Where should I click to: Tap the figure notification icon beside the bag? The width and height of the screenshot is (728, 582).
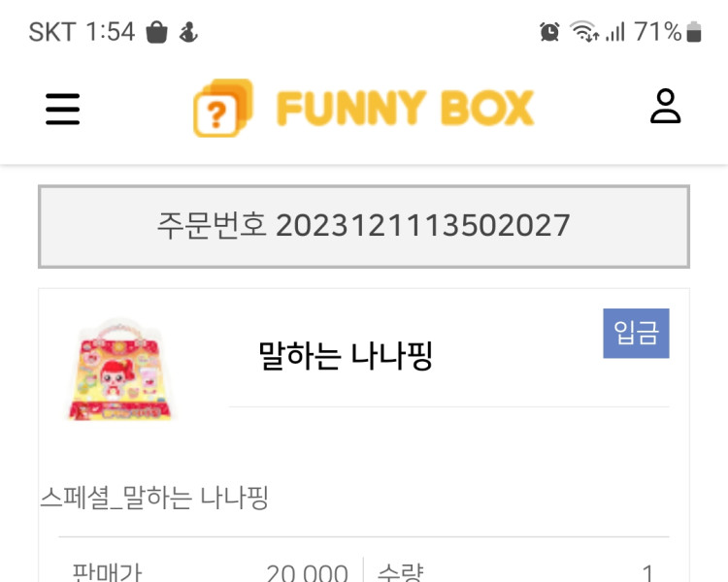pyautogui.click(x=187, y=33)
